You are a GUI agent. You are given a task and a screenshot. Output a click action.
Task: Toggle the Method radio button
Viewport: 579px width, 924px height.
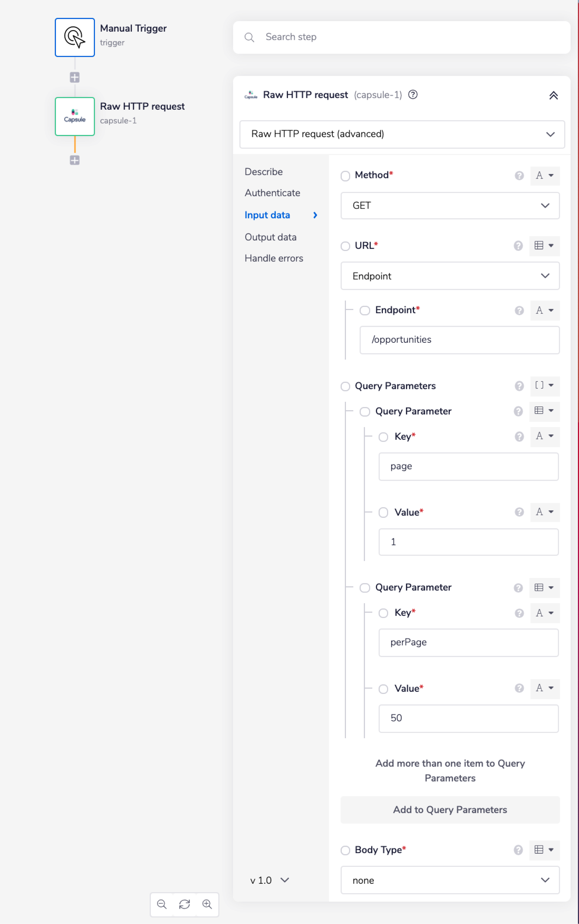click(x=345, y=176)
